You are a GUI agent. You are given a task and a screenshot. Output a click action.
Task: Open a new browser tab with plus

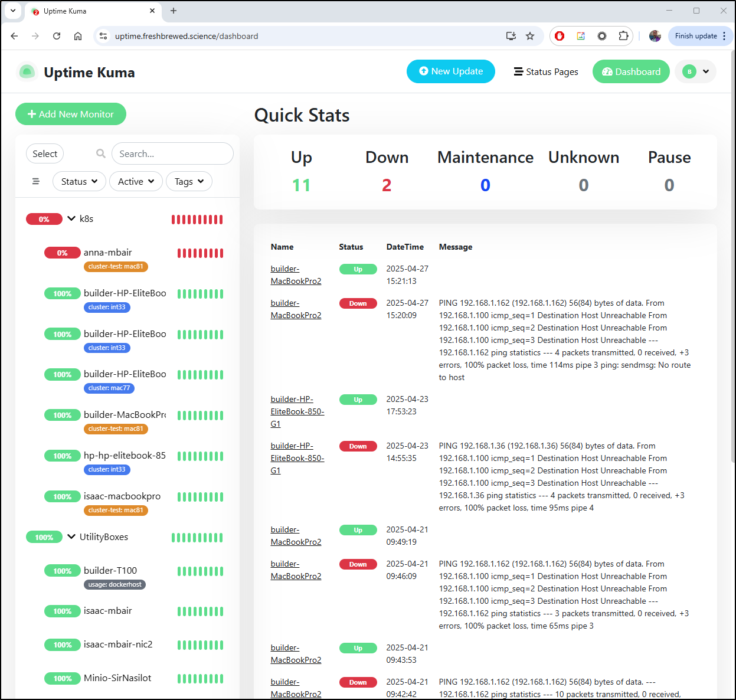174,11
